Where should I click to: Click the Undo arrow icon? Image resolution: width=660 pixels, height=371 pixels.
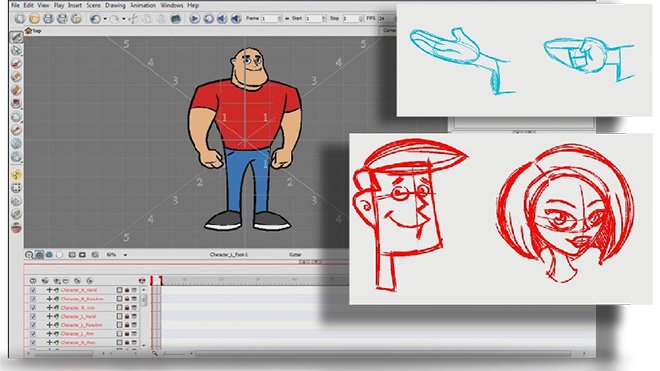95,19
